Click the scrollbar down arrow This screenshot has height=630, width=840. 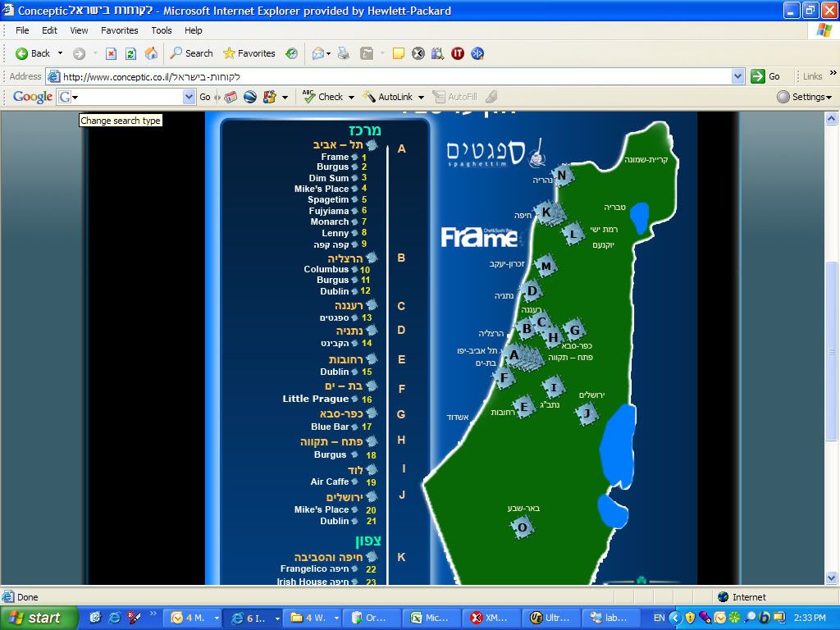832,578
